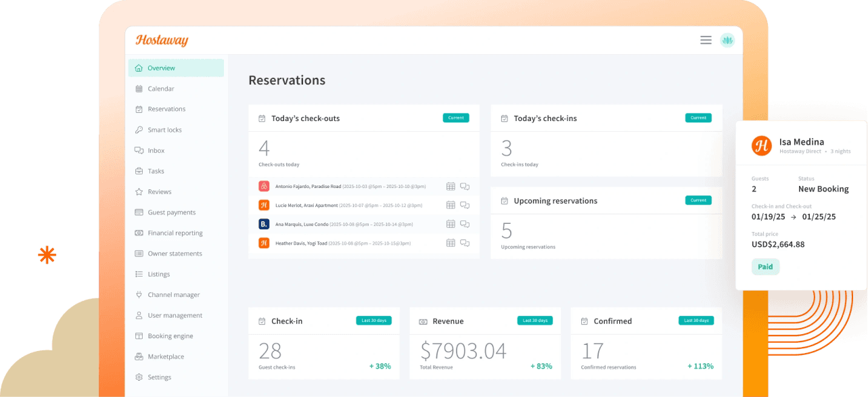The image size is (868, 397).
Task: Click the Marketplace shop icon
Action: point(139,356)
